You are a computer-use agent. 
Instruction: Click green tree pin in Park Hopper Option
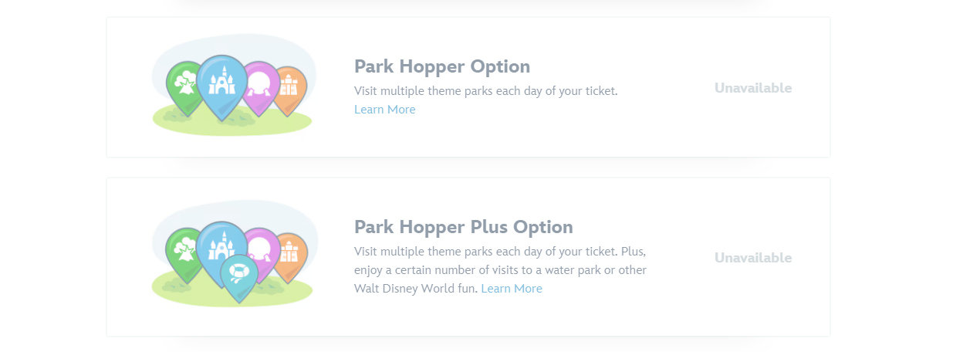tap(183, 83)
